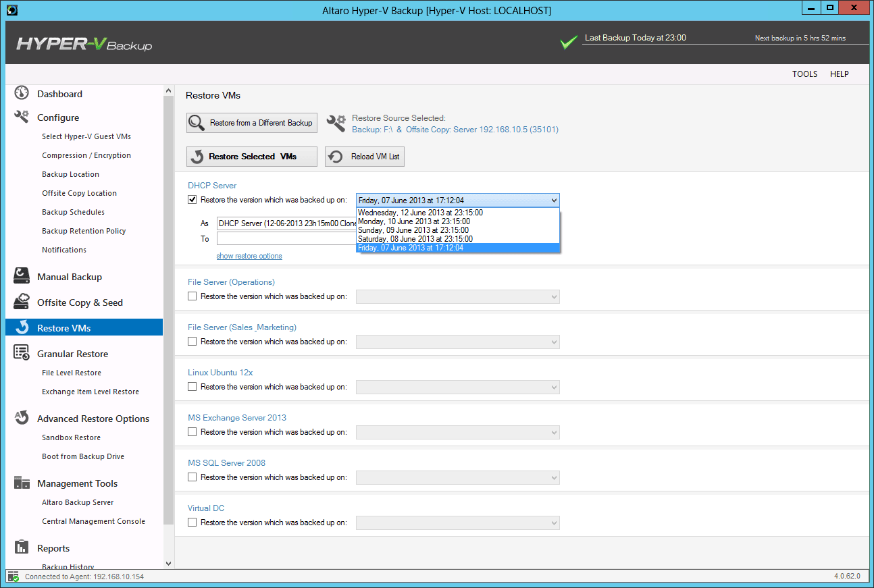Click the restore "To" location field

286,239
